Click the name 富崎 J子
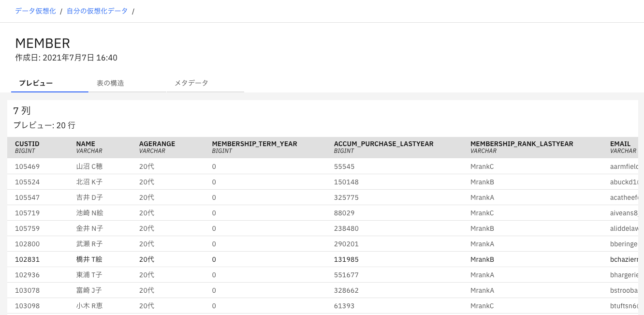The height and width of the screenshot is (315, 644). (89, 290)
